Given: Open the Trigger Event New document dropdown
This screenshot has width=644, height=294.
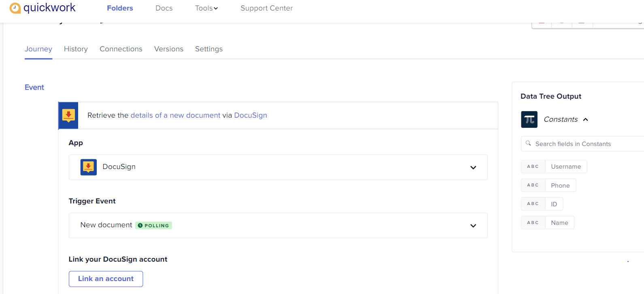Looking at the screenshot, I should [278, 225].
